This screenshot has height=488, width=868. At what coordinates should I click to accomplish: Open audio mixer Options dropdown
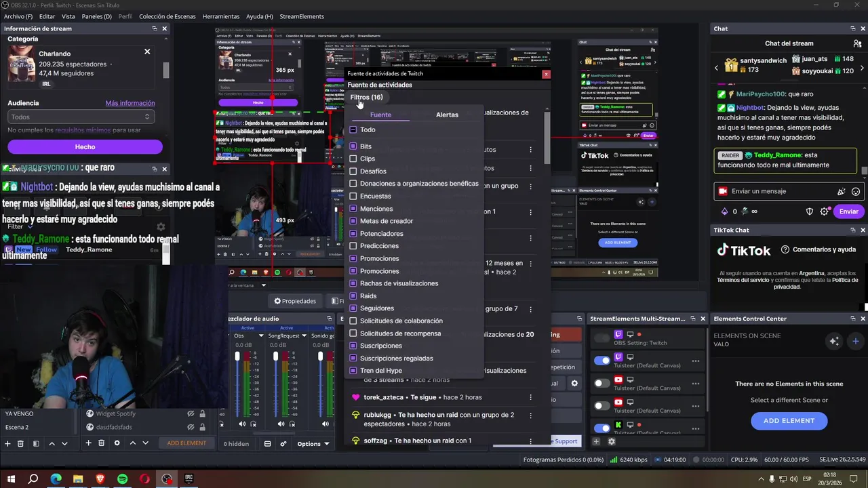click(313, 444)
